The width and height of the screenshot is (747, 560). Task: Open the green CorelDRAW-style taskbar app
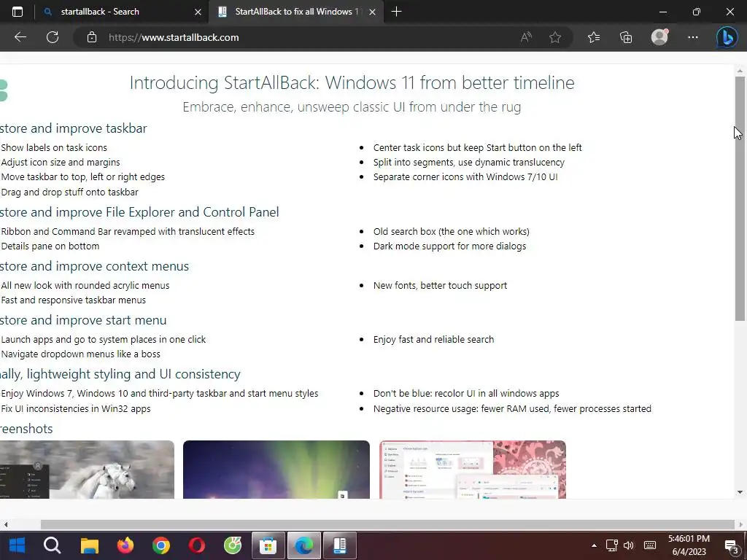click(x=233, y=545)
